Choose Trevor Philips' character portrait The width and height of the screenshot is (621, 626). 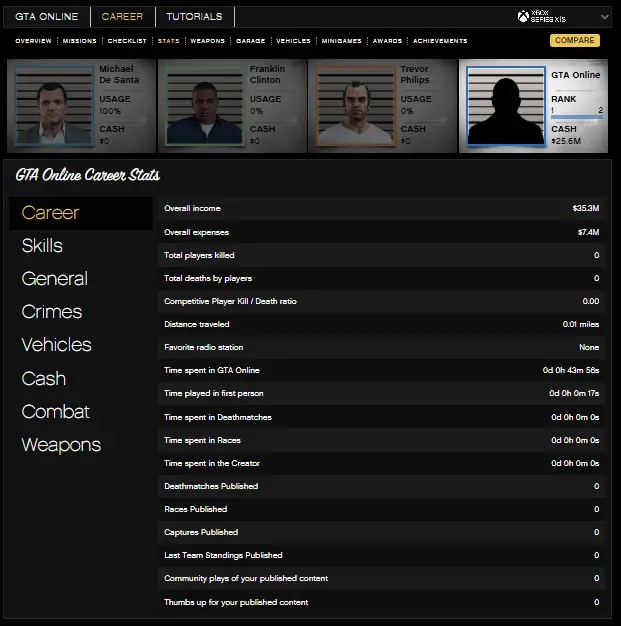point(351,106)
